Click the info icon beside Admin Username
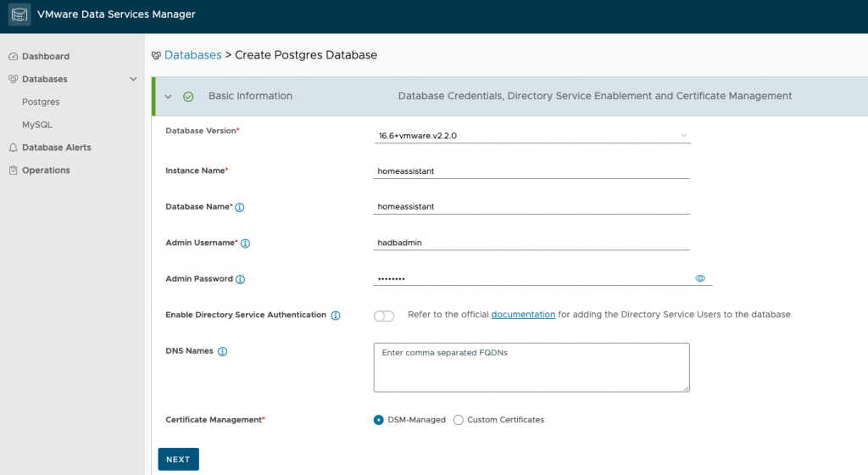 pos(245,243)
